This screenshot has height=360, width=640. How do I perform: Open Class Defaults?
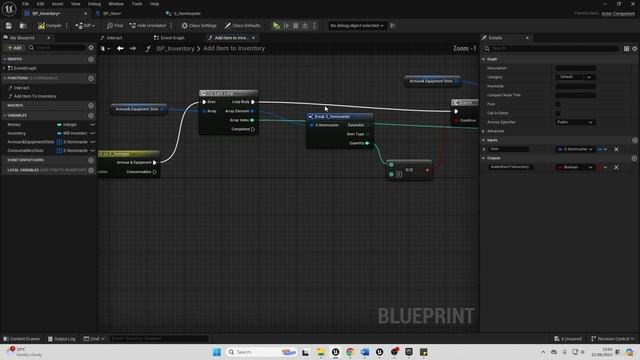click(242, 26)
